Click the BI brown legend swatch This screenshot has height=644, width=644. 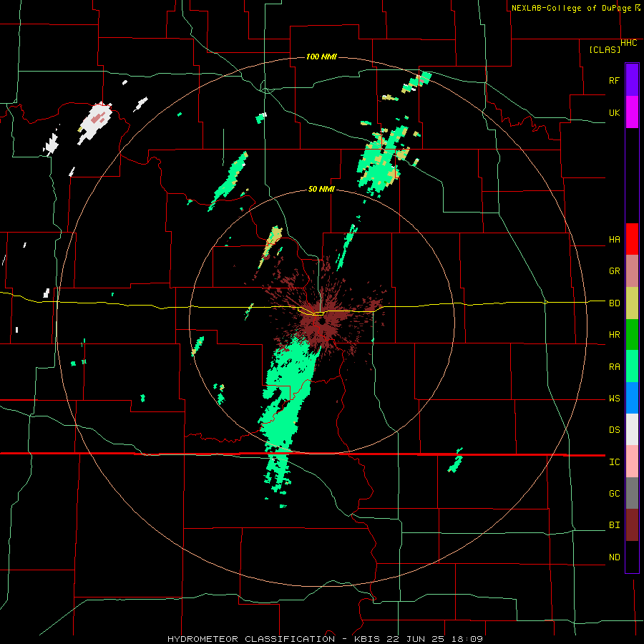coord(632,525)
